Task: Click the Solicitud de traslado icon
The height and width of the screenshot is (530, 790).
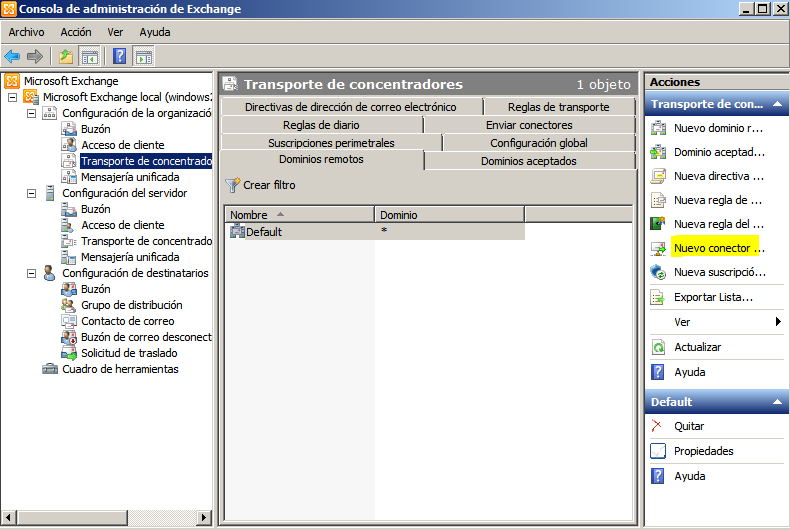Action: [69, 353]
